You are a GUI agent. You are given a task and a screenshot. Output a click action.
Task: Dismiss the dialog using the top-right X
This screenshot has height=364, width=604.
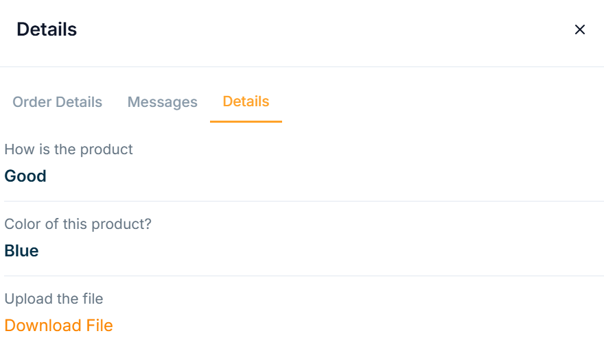[580, 29]
